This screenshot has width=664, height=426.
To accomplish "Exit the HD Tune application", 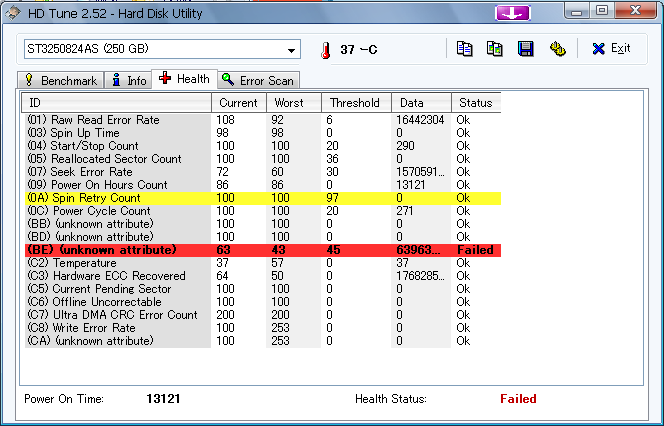I will [611, 49].
